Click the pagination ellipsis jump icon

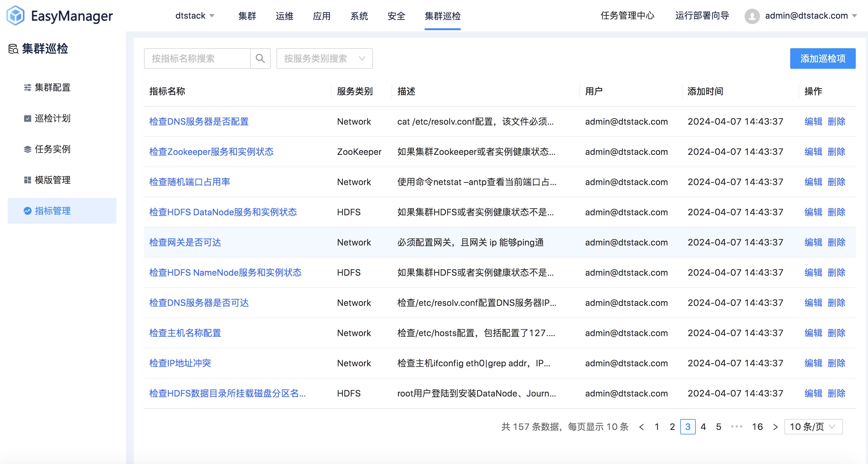737,427
